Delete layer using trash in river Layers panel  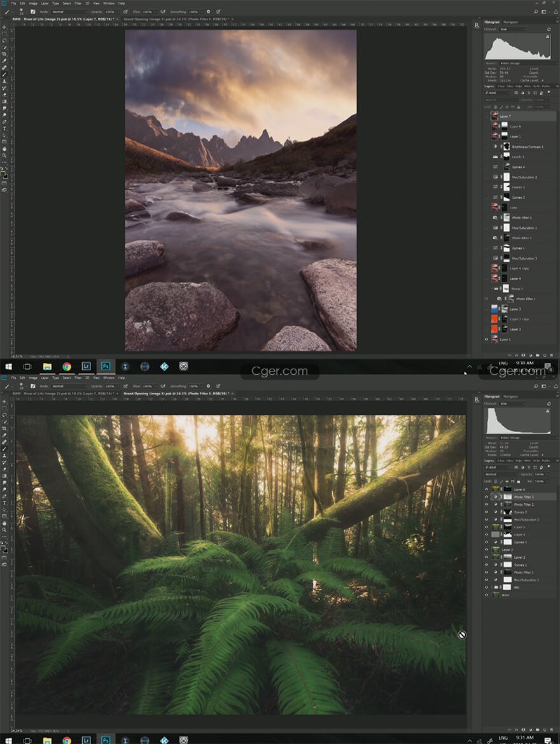(551, 355)
